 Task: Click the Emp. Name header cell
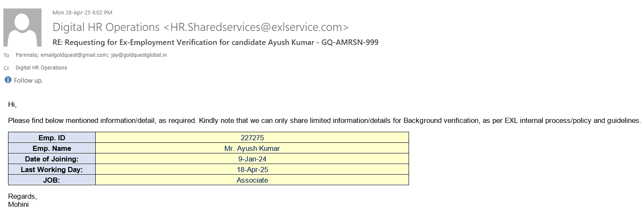point(52,148)
